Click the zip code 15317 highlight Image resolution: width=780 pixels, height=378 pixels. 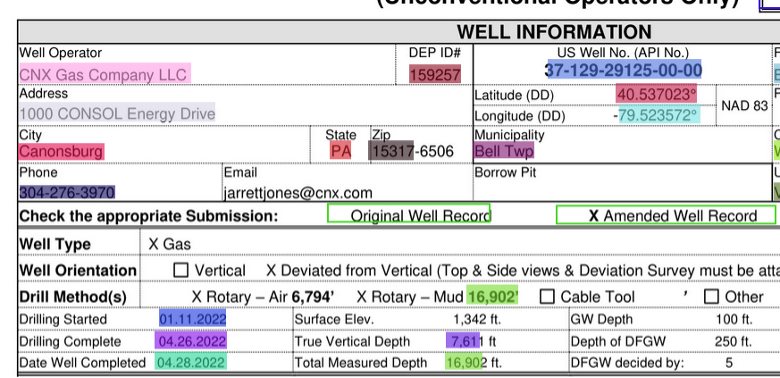pos(391,151)
